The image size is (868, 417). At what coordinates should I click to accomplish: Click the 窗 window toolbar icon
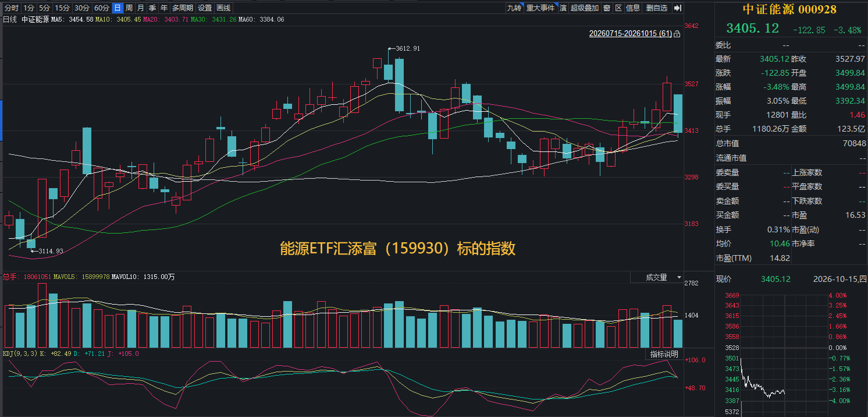pyautogui.click(x=607, y=8)
